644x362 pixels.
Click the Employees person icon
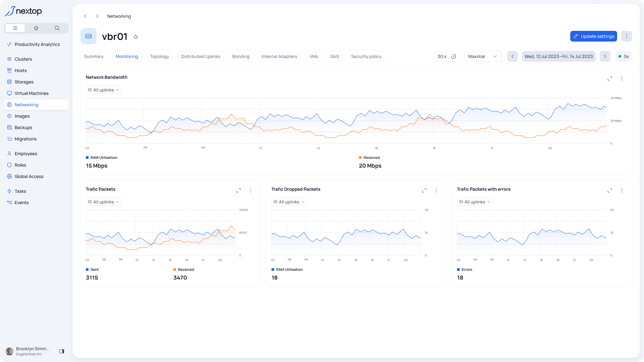(9, 154)
